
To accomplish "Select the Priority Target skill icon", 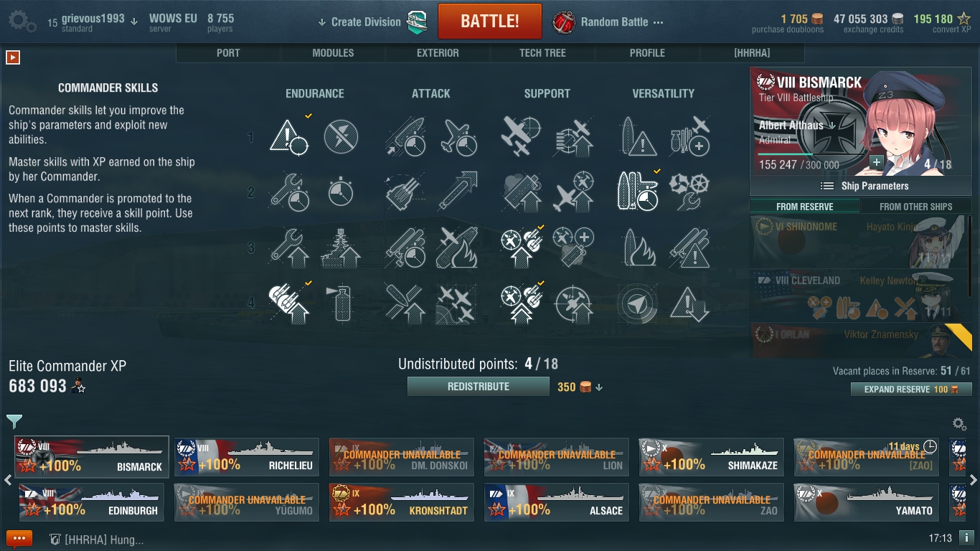I will 289,137.
